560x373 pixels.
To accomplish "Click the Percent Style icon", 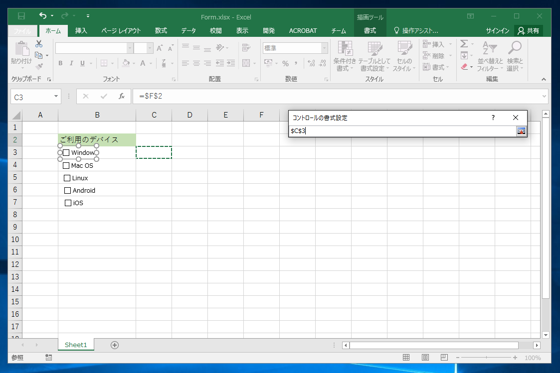I will 285,63.
